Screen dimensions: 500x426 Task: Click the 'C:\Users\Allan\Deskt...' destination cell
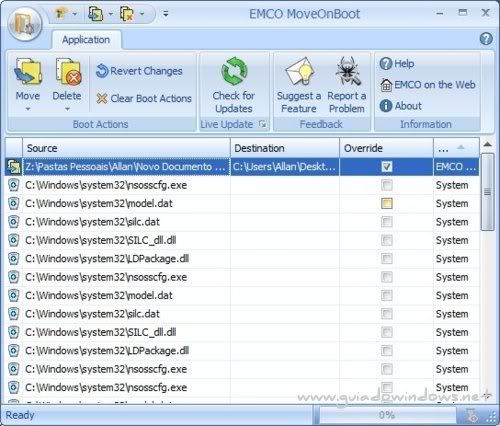click(x=285, y=167)
